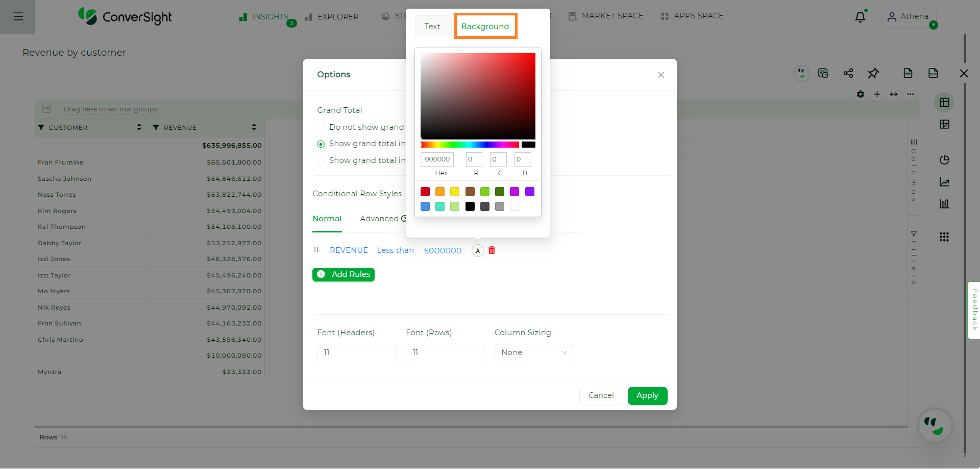The width and height of the screenshot is (980, 469).
Task: Switch to the Text color tab
Action: coord(432,27)
